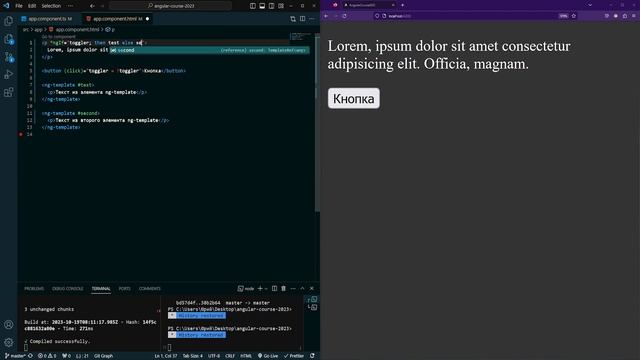This screenshot has width=640, height=360.
Task: Accept the 'second' autocomplete suggestion
Action: pyautogui.click(x=210, y=50)
